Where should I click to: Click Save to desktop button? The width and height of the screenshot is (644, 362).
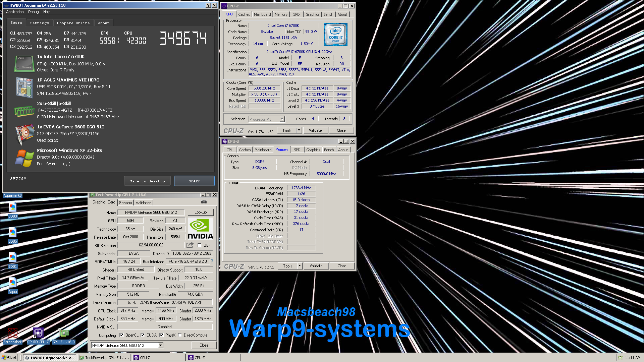[x=147, y=181]
